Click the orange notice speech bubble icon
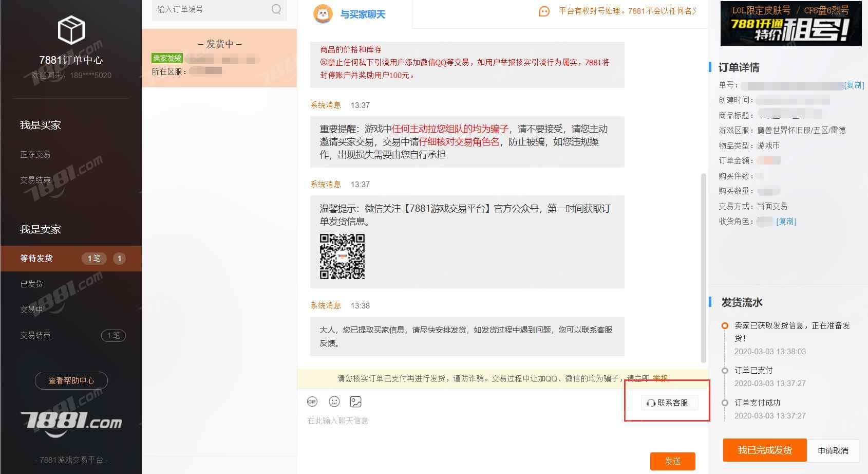868x474 pixels. [x=544, y=11]
